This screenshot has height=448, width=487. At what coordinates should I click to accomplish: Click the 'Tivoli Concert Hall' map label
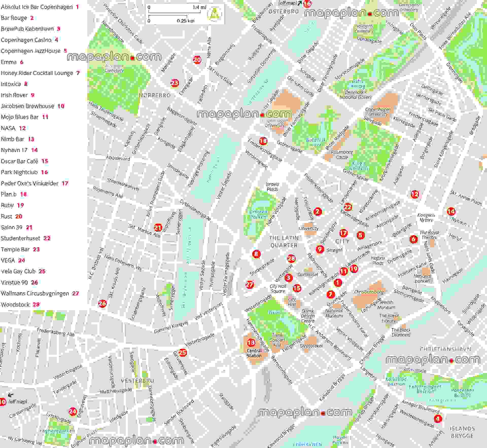[277, 340]
